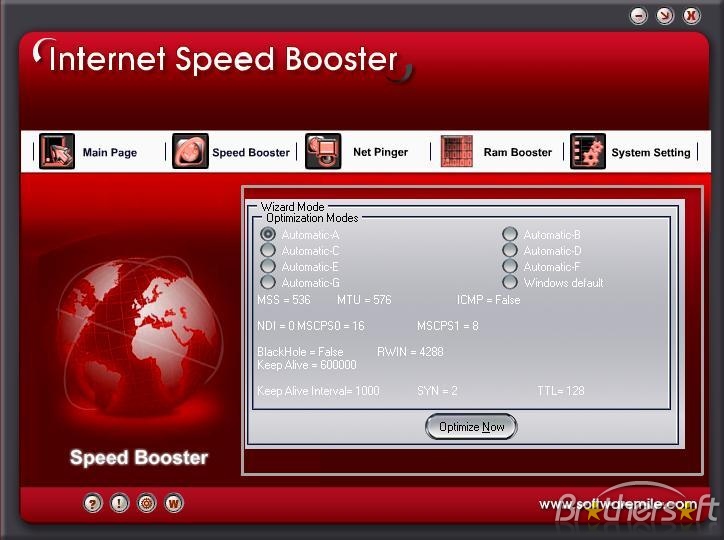Image resolution: width=724 pixels, height=540 pixels.
Task: Open the Main Page icon
Action: point(57,151)
